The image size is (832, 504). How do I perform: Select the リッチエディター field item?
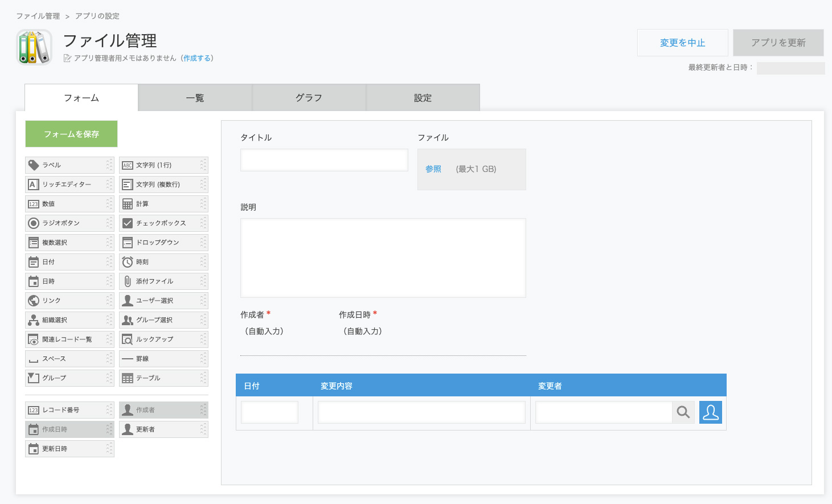(x=69, y=185)
